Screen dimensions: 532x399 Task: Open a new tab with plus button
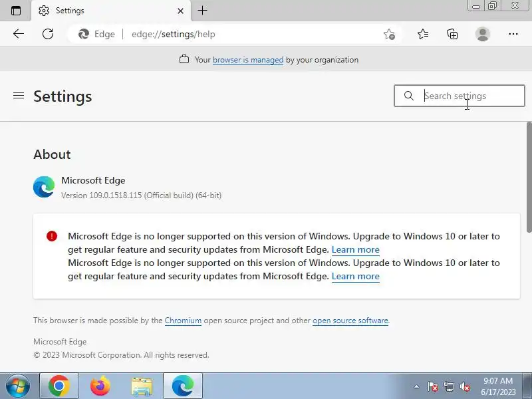203,11
